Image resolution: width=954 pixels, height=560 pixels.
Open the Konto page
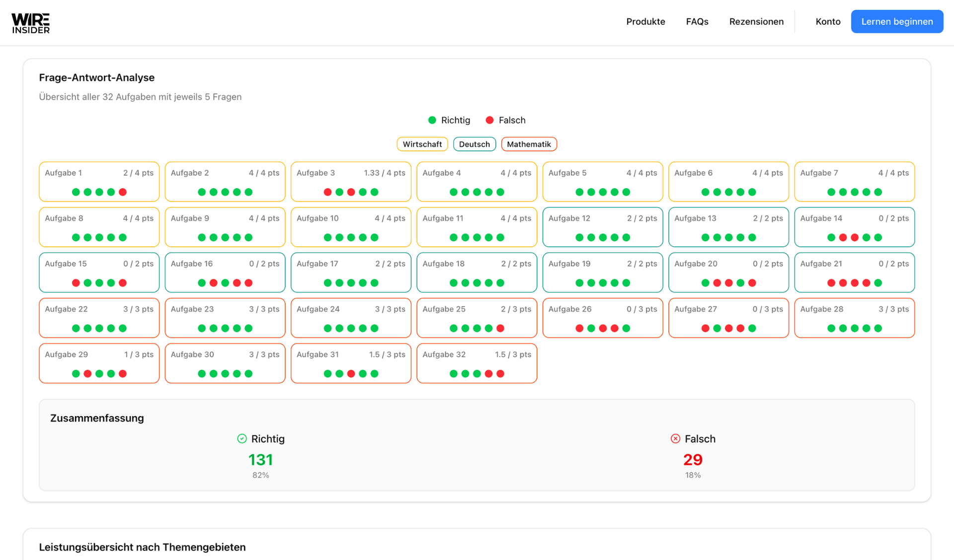828,21
